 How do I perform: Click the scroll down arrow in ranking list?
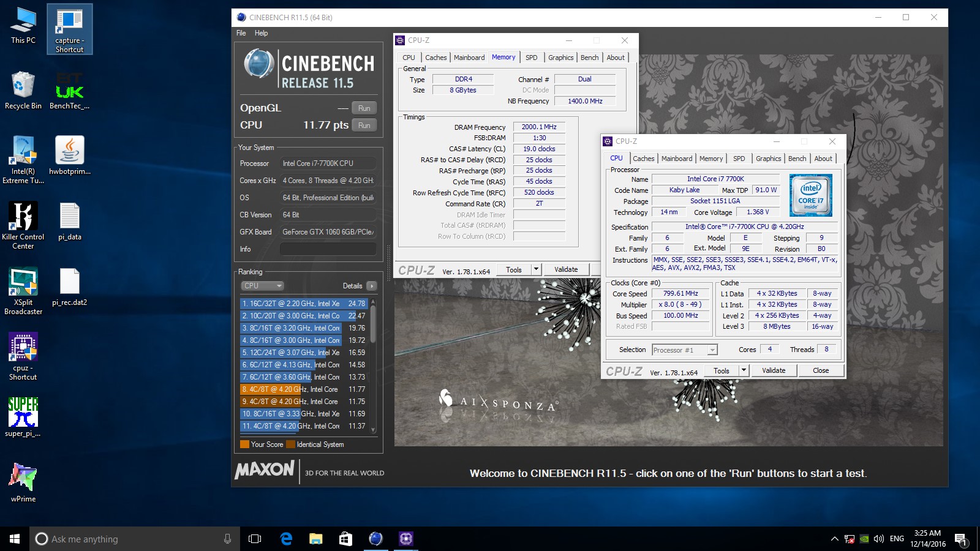[373, 430]
